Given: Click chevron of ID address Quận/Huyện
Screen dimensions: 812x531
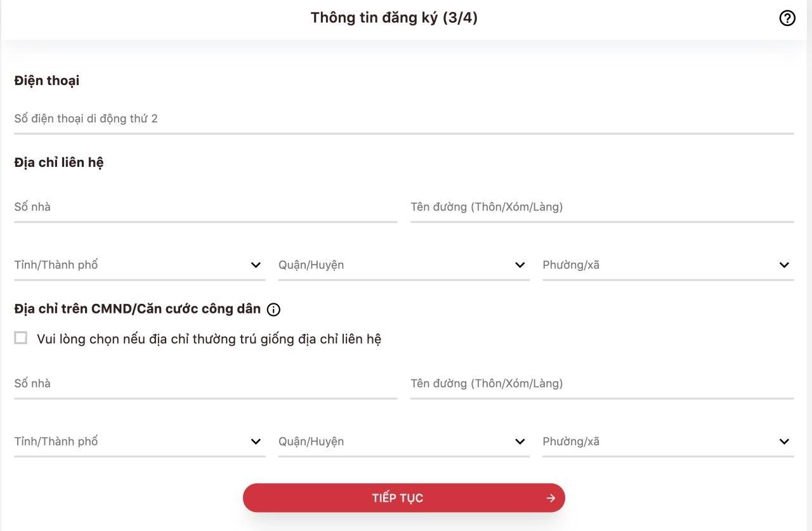Looking at the screenshot, I should 520,442.
